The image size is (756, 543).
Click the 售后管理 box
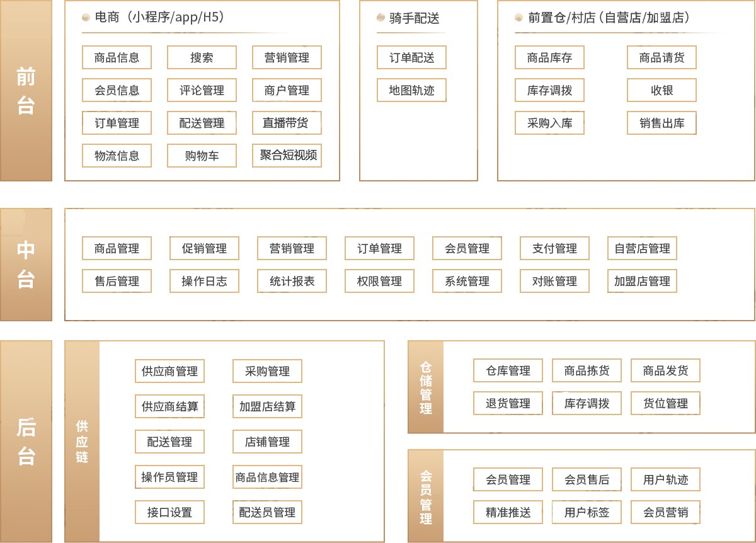coord(117,281)
